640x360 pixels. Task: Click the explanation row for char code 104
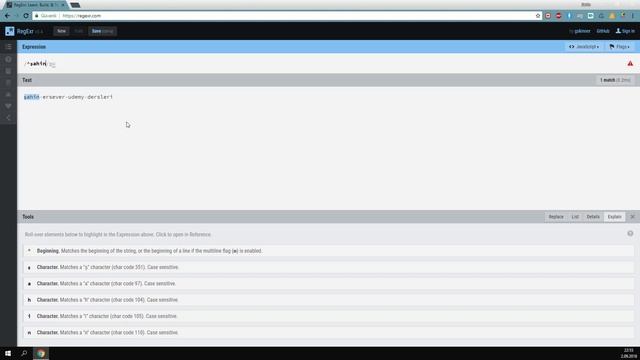tap(329, 300)
